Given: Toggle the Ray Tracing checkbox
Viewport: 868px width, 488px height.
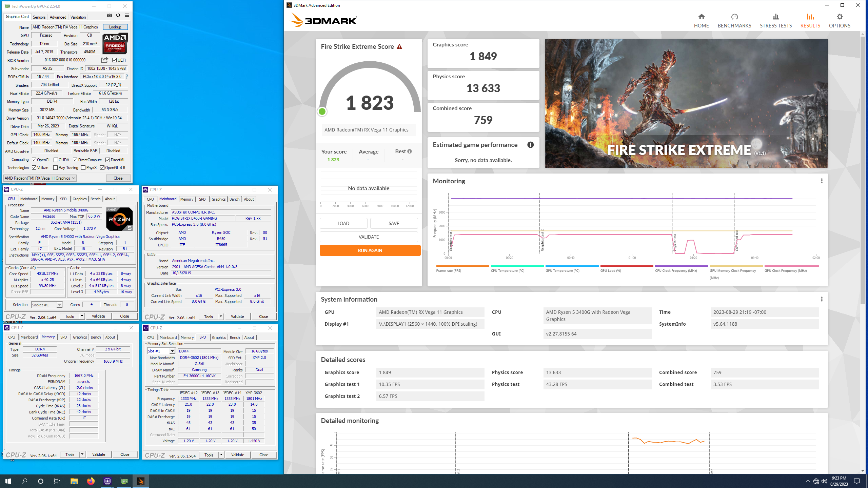Looking at the screenshot, I should (x=55, y=168).
